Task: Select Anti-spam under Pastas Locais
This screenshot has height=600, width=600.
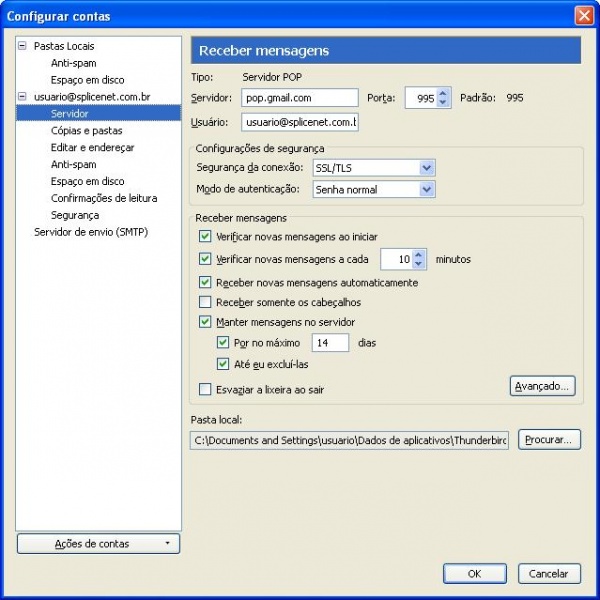Action: 73,63
